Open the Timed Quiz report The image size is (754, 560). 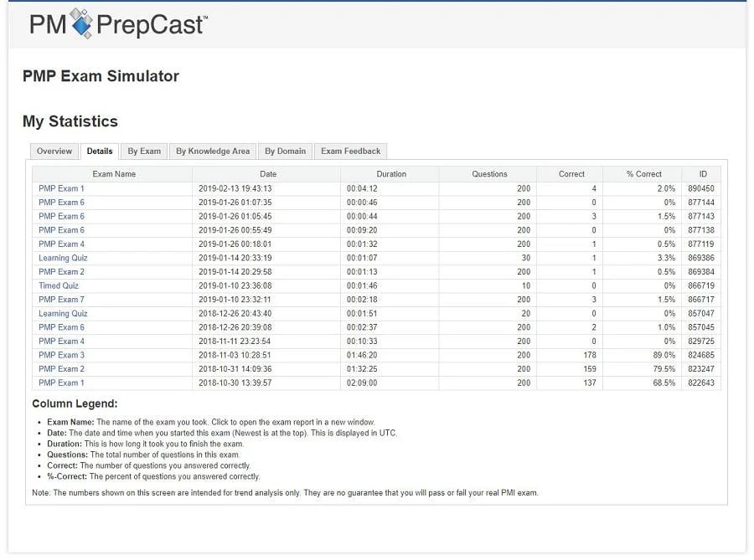58,285
